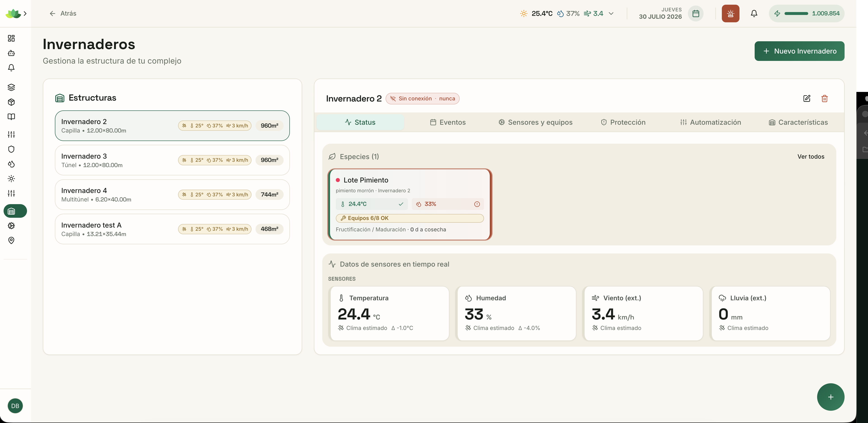Screen dimensions: 868x423
Task: Expand sidebar with chevron next to logo
Action: click(x=25, y=13)
